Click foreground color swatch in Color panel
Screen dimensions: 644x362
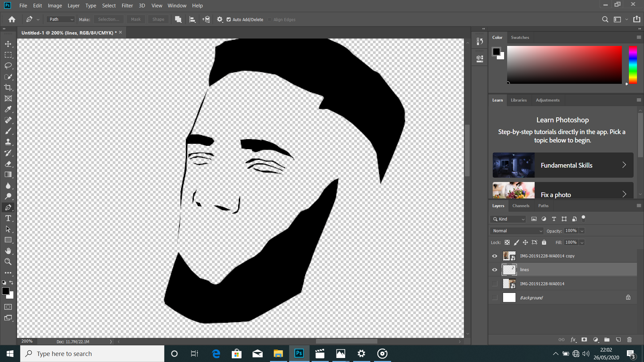(x=496, y=52)
